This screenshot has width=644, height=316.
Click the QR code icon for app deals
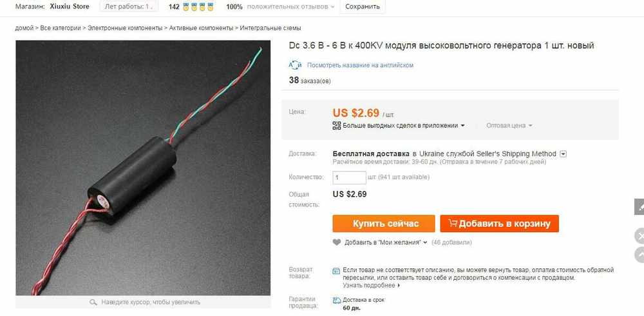(337, 126)
